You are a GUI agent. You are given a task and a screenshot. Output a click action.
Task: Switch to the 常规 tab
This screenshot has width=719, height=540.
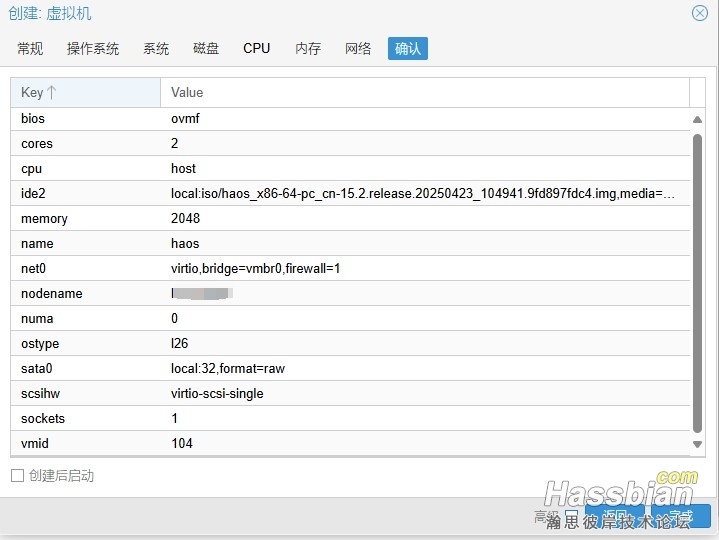(x=30, y=49)
